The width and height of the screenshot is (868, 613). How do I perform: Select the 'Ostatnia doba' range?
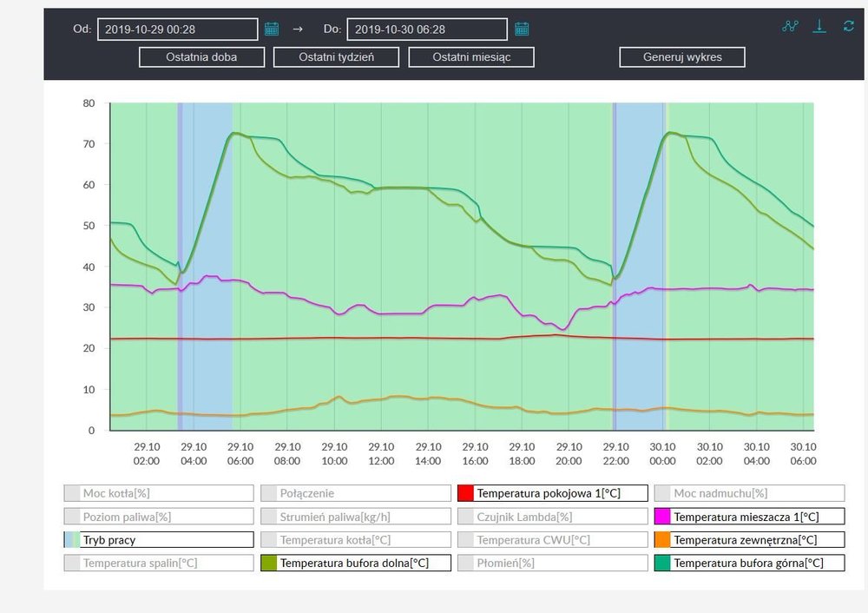click(201, 57)
